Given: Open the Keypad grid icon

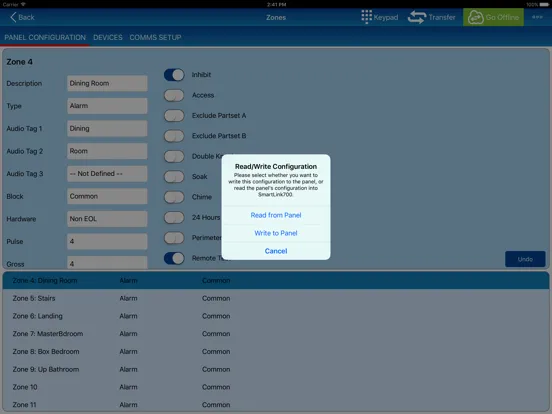Looking at the screenshot, I should click(x=366, y=17).
